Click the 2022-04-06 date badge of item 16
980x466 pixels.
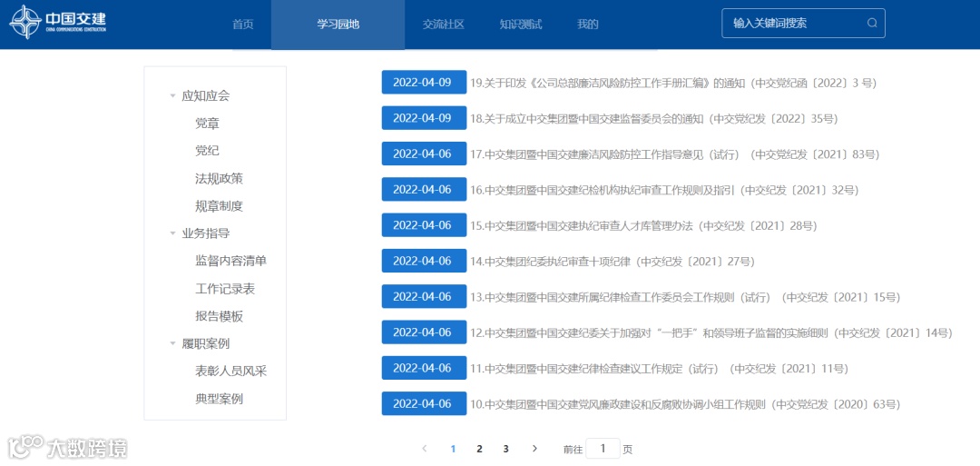[424, 190]
